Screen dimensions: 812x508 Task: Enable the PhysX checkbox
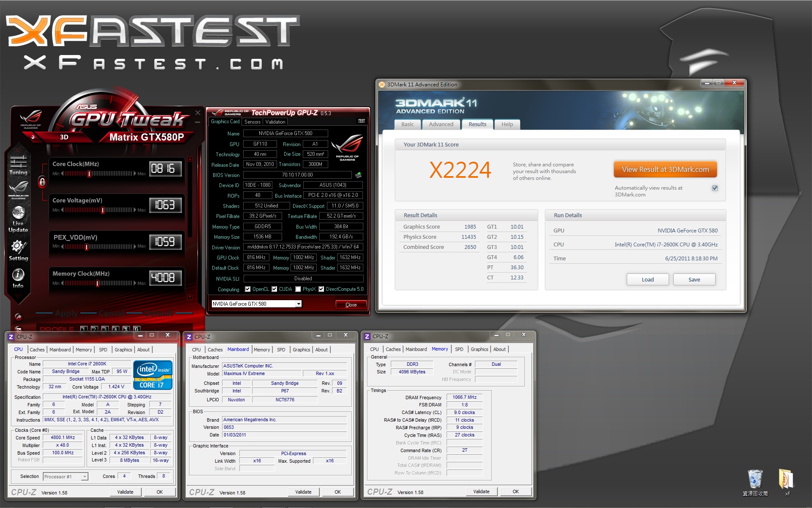298,289
